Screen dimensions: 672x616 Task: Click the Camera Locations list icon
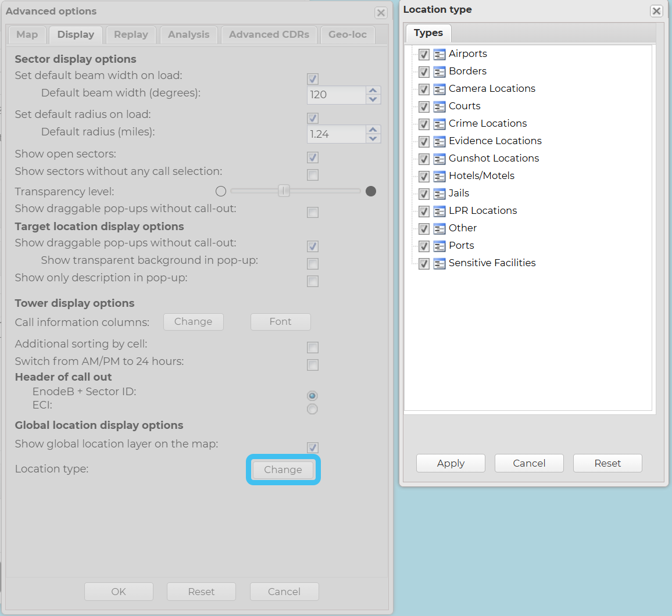[439, 89]
